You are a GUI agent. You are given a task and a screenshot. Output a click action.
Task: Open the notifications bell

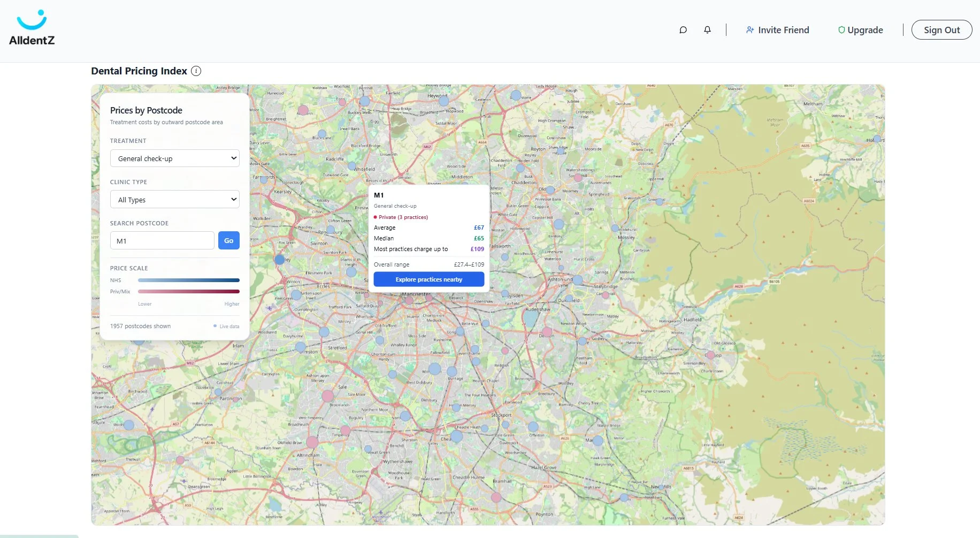(x=707, y=30)
